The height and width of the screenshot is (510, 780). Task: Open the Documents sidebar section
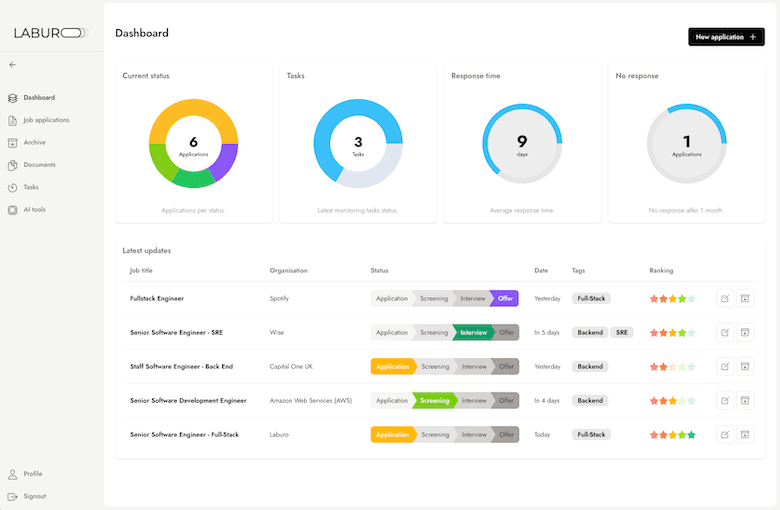coord(39,165)
